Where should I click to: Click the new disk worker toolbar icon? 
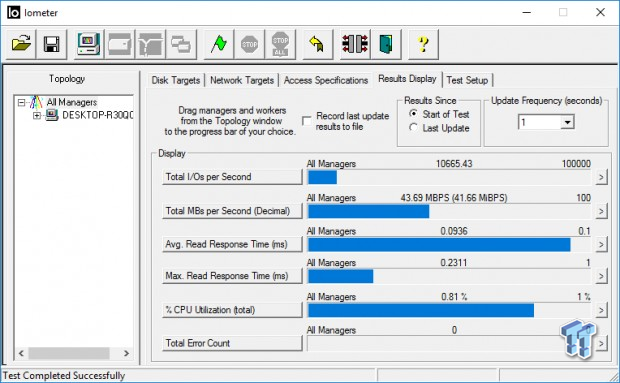point(119,44)
